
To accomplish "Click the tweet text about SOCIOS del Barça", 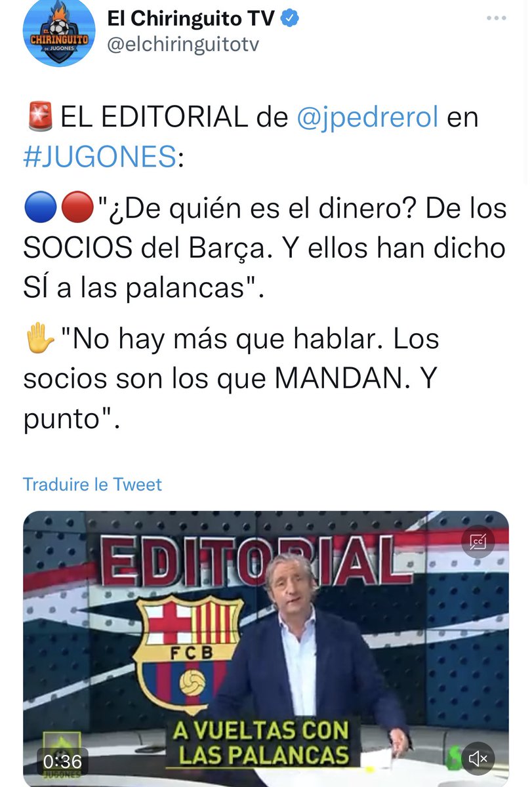I will tap(265, 248).
